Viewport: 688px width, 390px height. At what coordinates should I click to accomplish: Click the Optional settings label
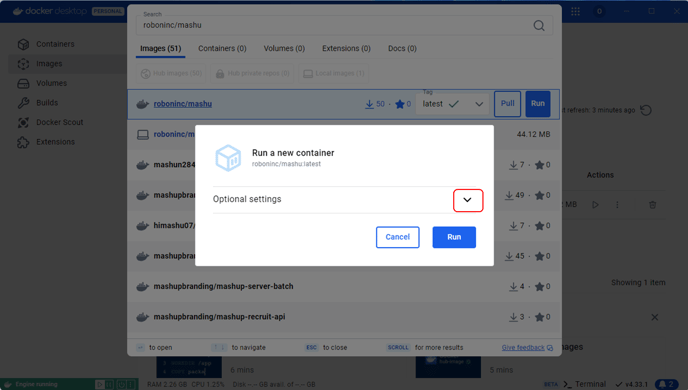247,199
